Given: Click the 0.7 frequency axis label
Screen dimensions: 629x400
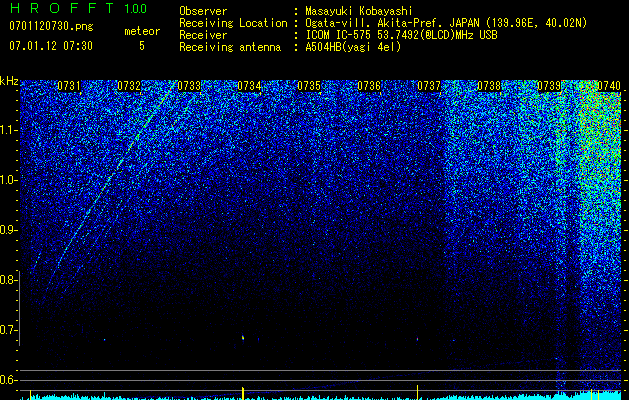Looking at the screenshot, I should tap(8, 330).
